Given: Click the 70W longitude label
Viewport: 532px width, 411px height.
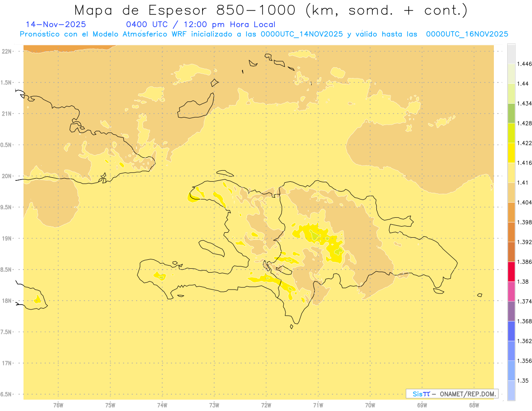Looking at the screenshot, I should coord(370,405).
